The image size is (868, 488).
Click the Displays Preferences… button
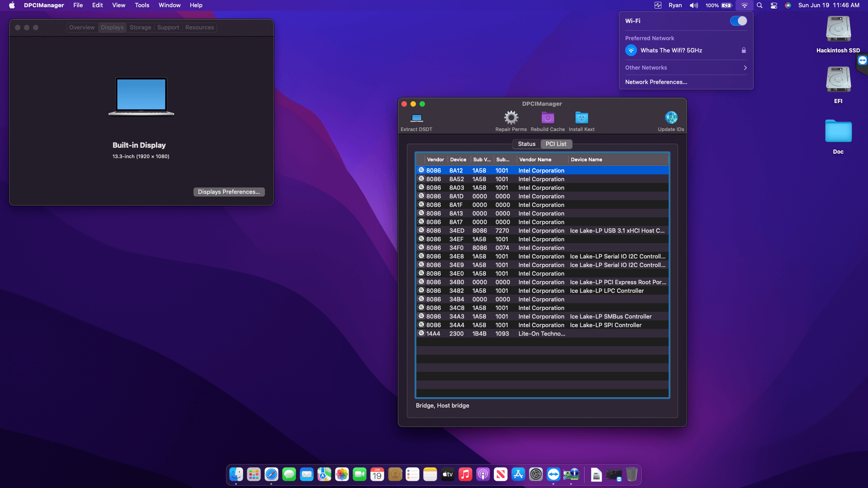(x=229, y=192)
